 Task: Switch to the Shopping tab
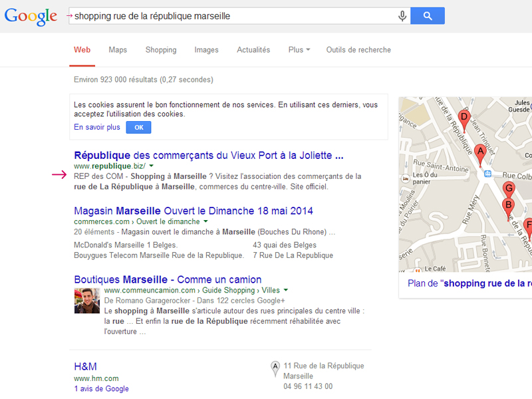pyautogui.click(x=161, y=49)
